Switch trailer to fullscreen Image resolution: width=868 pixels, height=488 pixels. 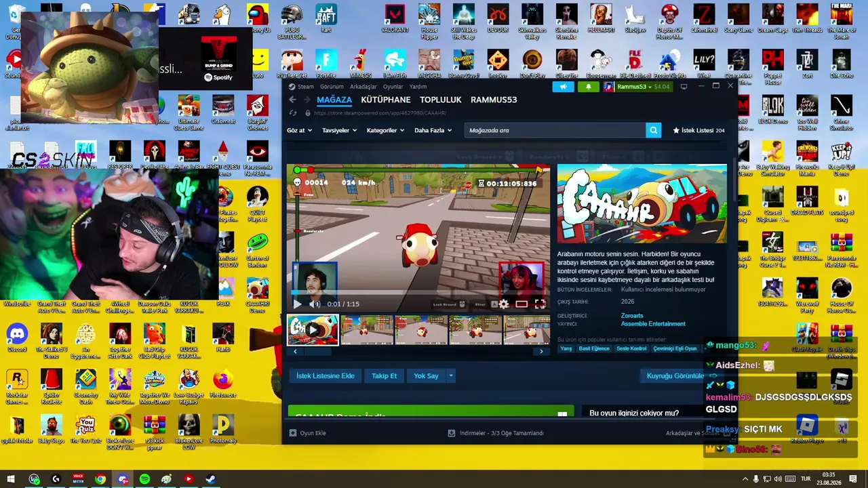click(x=540, y=304)
